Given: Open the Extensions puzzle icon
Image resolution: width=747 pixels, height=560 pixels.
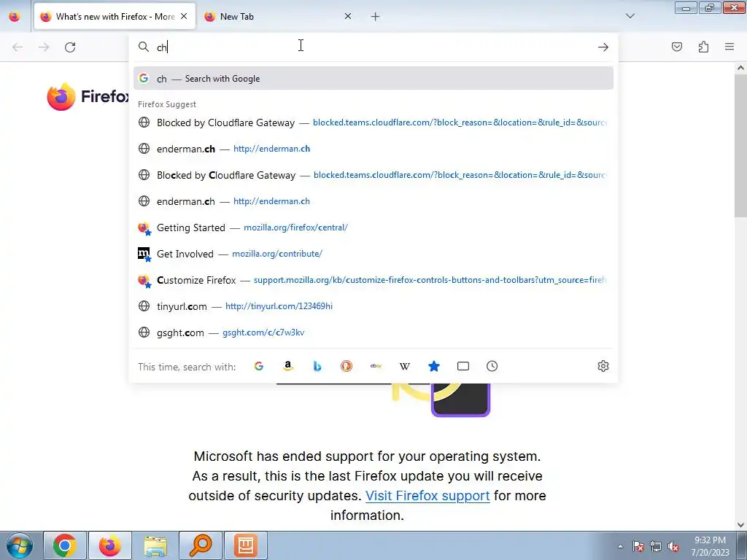Looking at the screenshot, I should 703,47.
